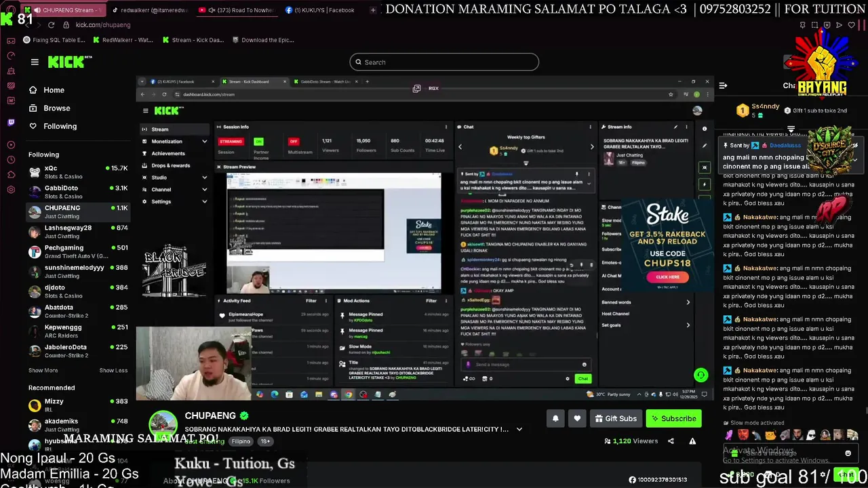This screenshot has width=868, height=488.
Task: Open Kepwenggg channel in Following list
Action: coord(77,331)
